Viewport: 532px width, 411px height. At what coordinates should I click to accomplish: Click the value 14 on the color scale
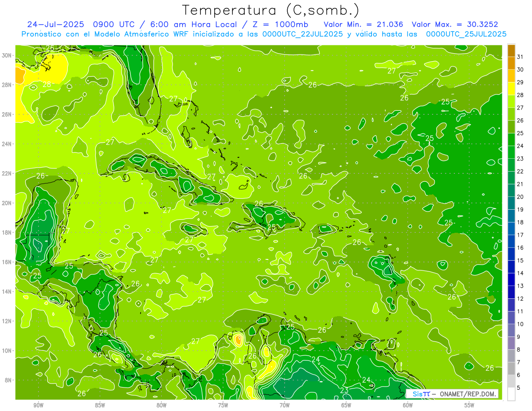coord(520,274)
